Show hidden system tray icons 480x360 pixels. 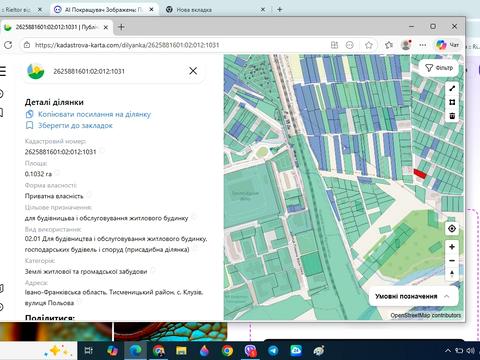pyautogui.click(x=448, y=351)
